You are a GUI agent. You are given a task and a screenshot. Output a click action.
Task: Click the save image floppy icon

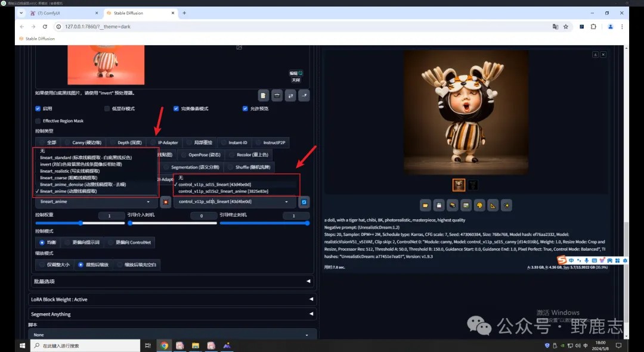coord(439,205)
